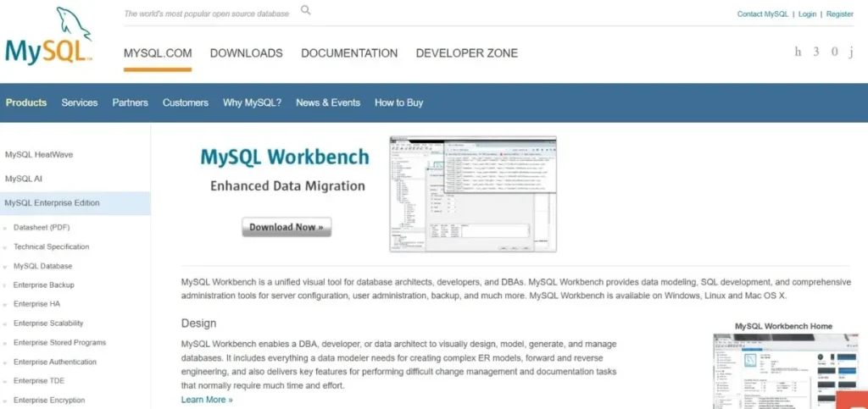Screen dimensions: 868x409
Task: Click the Design section heading
Action: [198, 323]
